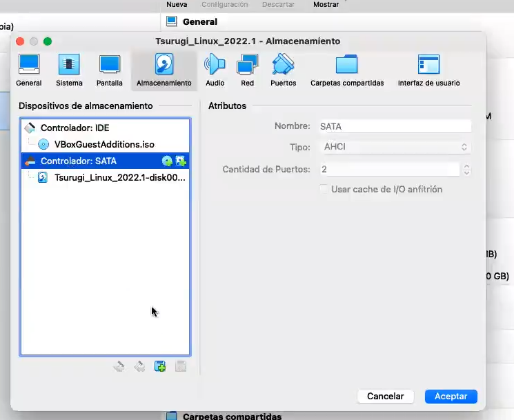Open the General settings section
Viewport: 514px width, 420px height.
coord(29,70)
